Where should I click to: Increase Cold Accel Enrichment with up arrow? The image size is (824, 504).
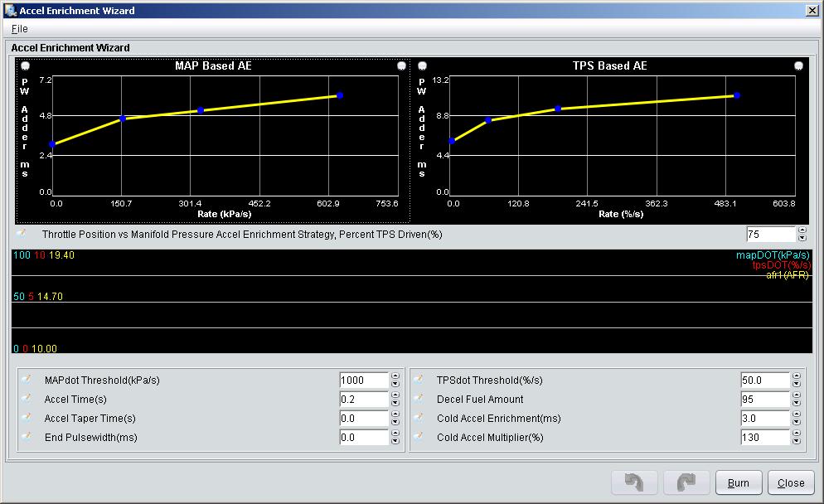(x=796, y=414)
